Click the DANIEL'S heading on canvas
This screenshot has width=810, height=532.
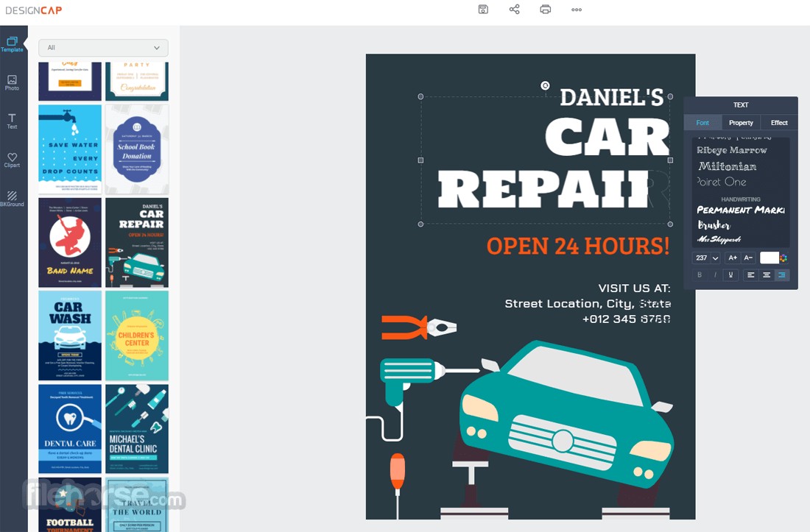(612, 98)
